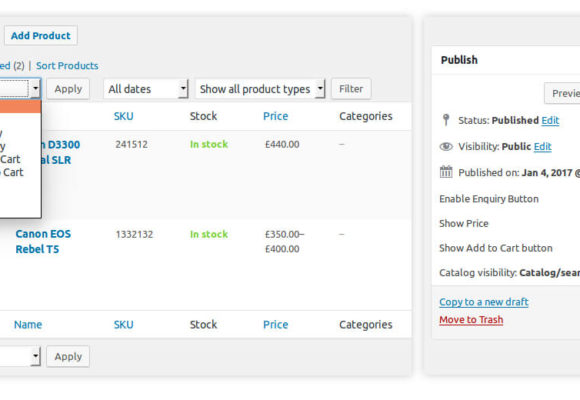Expand the top bulk actions dropdown arrow
580x400 pixels.
[36, 88]
